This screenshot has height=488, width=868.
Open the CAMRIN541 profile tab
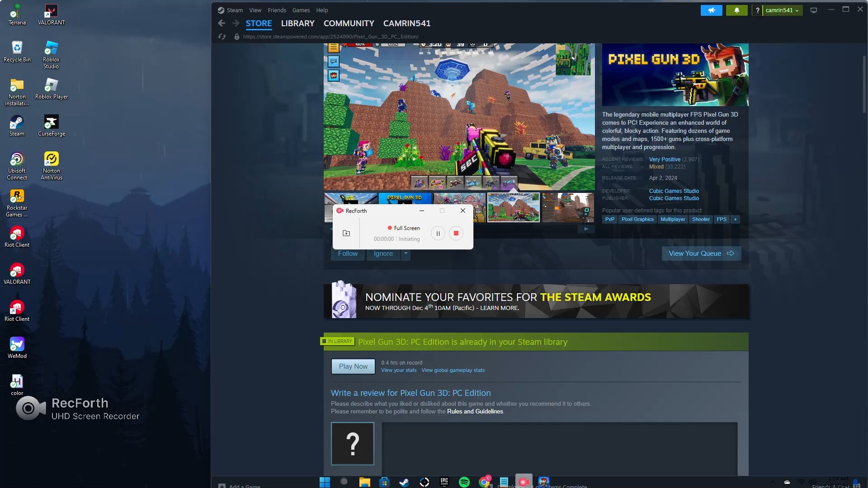tap(407, 23)
